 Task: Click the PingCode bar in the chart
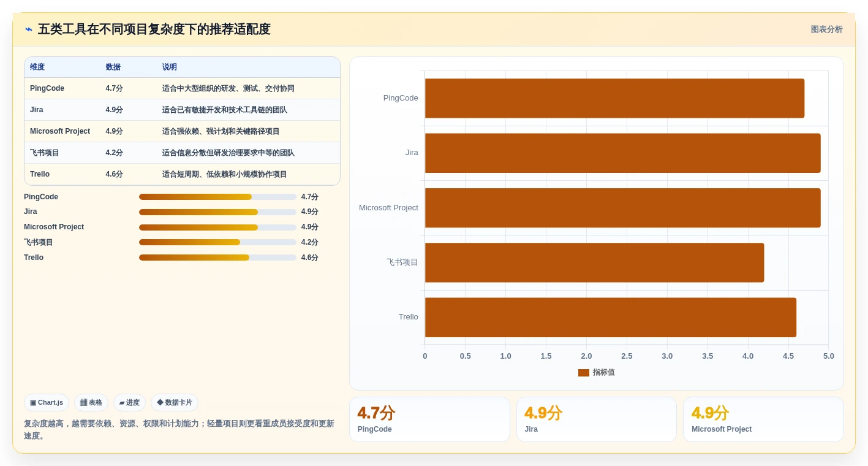pyautogui.click(x=614, y=98)
